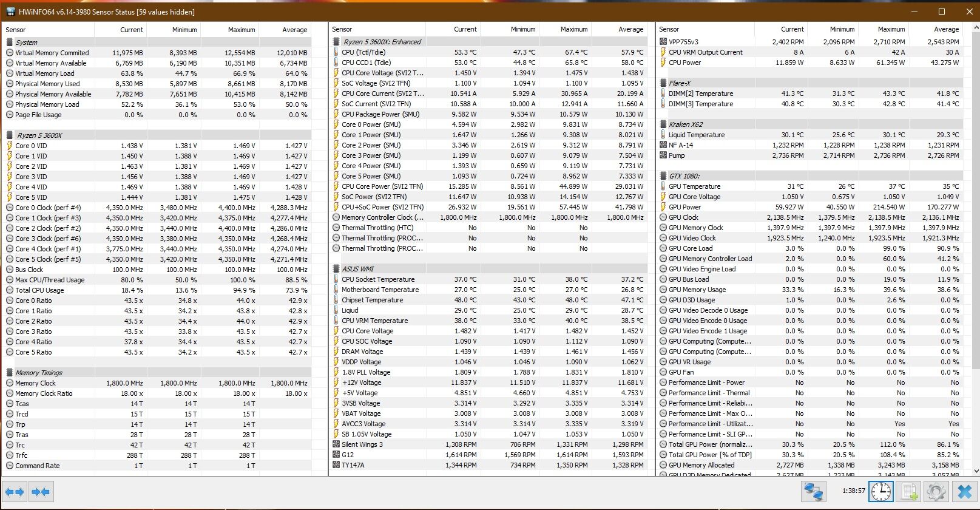980x510 pixels.
Task: Click the fan icon beside VPP755v3
Action: (x=663, y=42)
